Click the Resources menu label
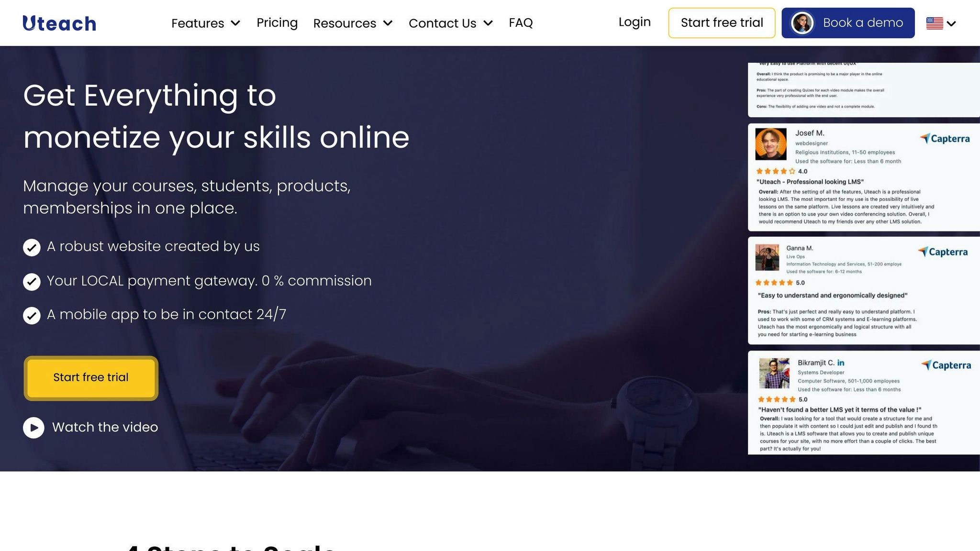 (x=345, y=23)
